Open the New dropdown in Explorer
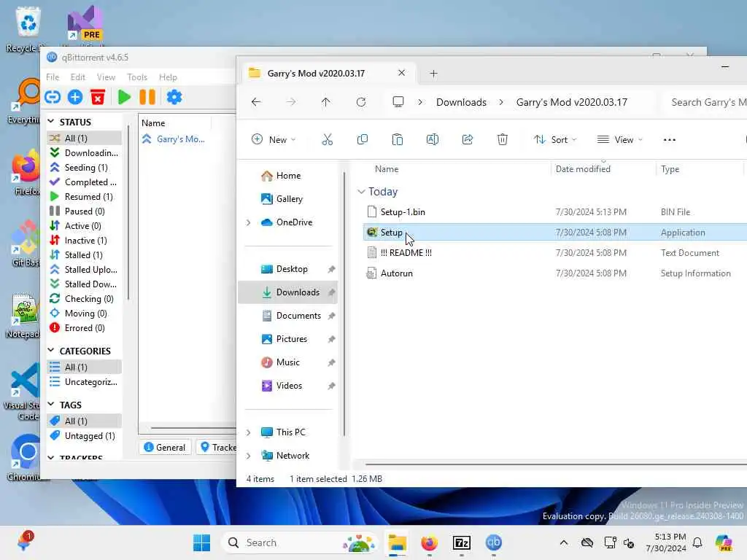Viewport: 747px width, 560px height. [274, 139]
